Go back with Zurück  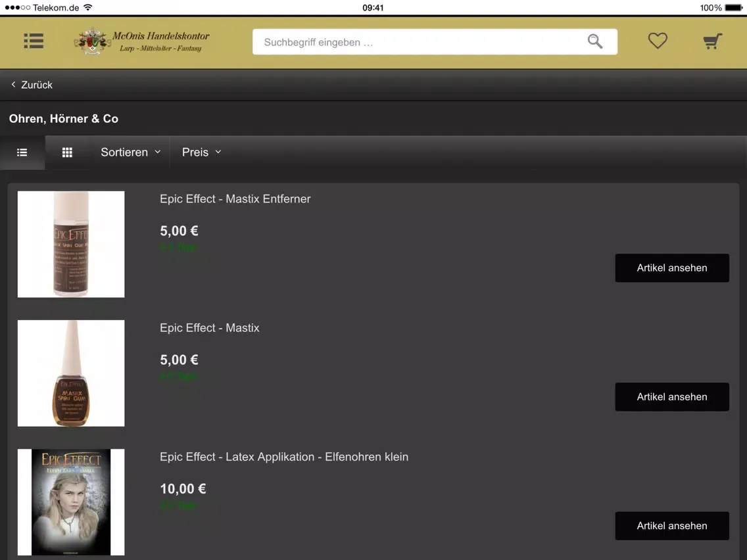(32, 85)
